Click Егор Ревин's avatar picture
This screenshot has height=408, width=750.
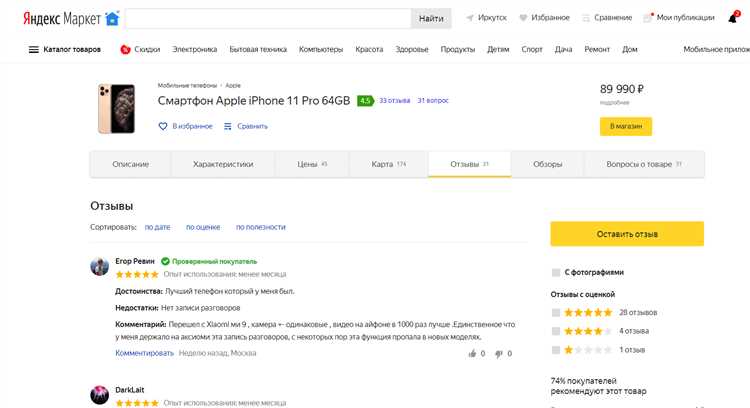coord(100,267)
